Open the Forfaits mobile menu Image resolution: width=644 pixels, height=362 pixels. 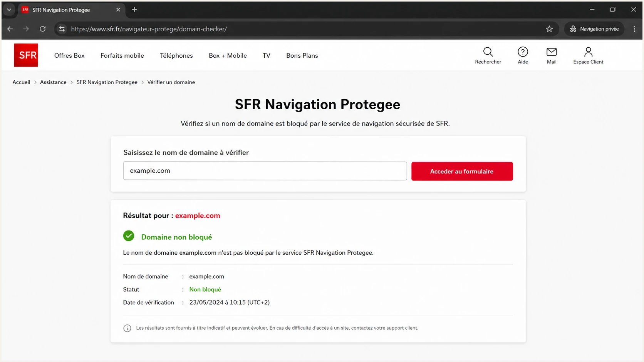click(x=122, y=55)
